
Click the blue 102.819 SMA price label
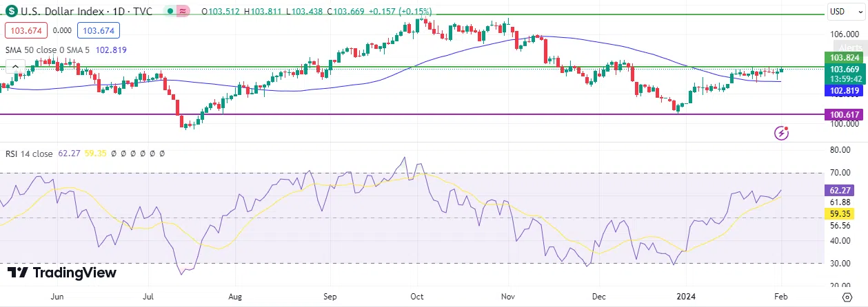845,90
